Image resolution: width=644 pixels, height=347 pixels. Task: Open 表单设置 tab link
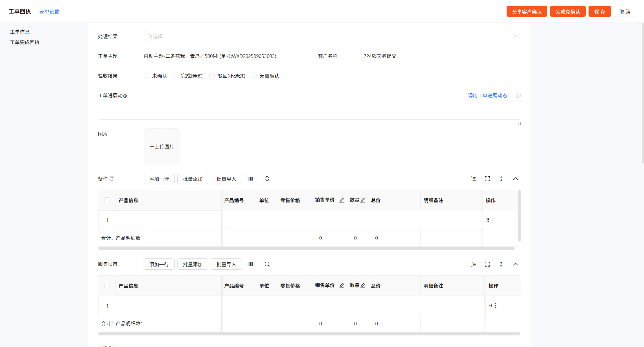pos(49,12)
